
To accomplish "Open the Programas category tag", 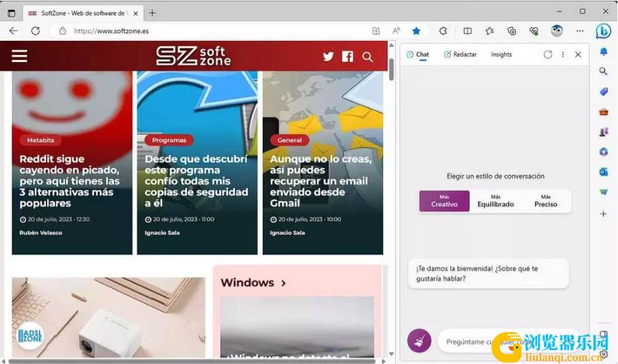I will (x=169, y=140).
